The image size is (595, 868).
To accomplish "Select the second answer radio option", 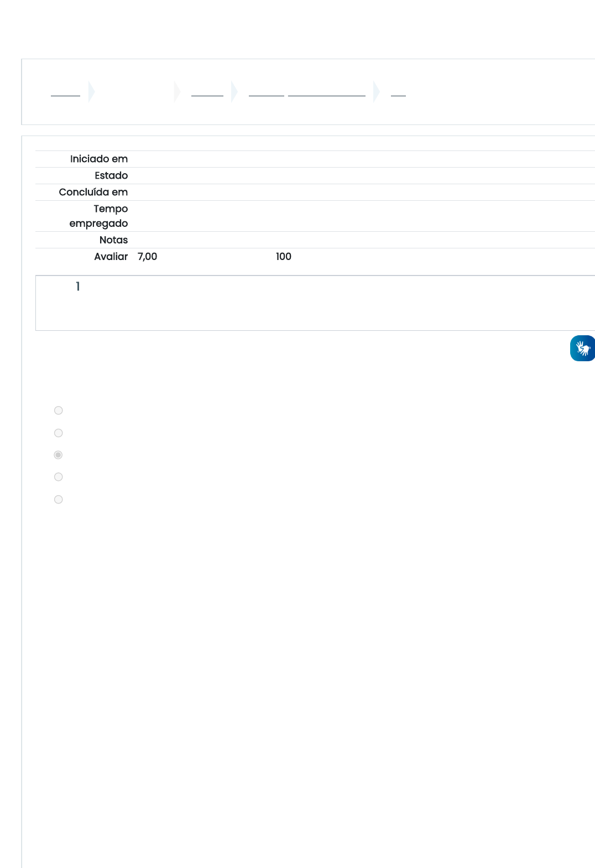I will pyautogui.click(x=59, y=433).
